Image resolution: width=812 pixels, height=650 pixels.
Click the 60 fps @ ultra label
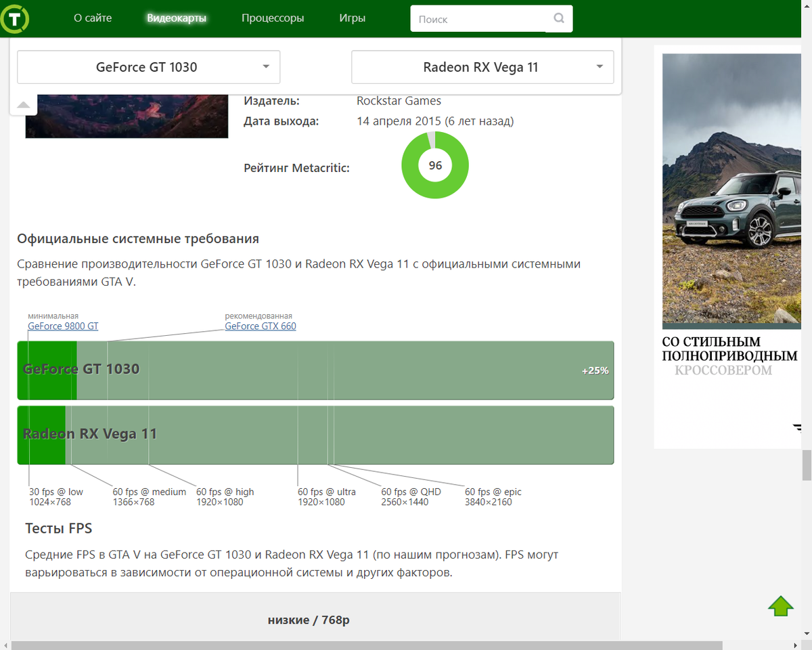coord(327,497)
